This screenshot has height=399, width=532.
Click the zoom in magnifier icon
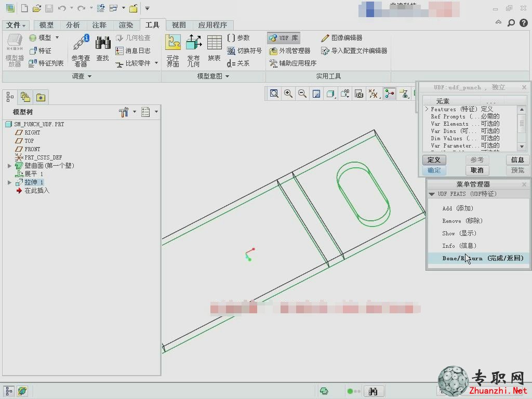click(x=288, y=94)
